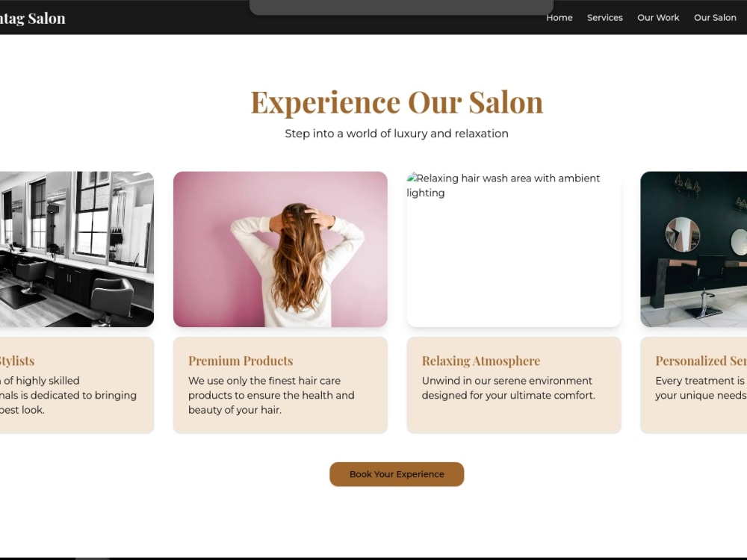The height and width of the screenshot is (560, 747).
Task: Select the Our Salon nav link
Action: [715, 18]
